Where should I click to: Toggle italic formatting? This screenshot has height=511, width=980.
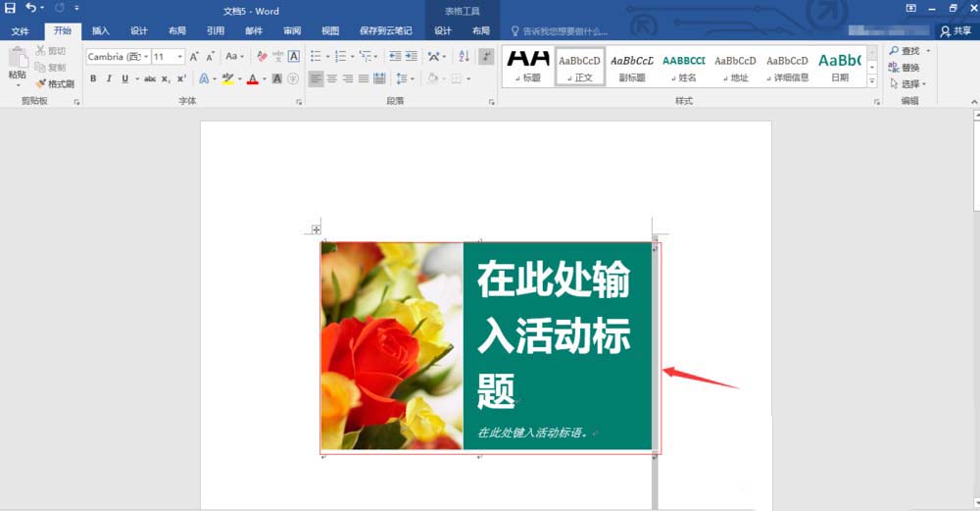[108, 78]
